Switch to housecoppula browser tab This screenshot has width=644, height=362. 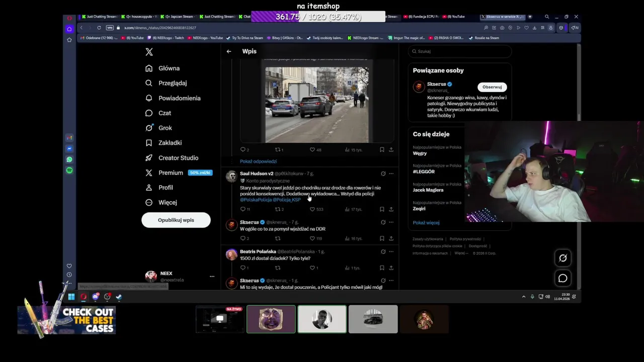pyautogui.click(x=139, y=17)
